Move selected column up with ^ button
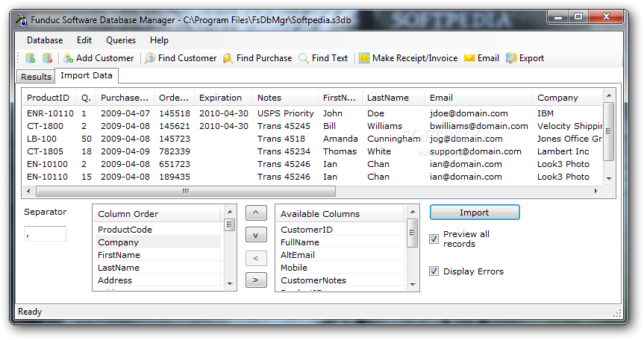This screenshot has height=340, width=644. (256, 212)
